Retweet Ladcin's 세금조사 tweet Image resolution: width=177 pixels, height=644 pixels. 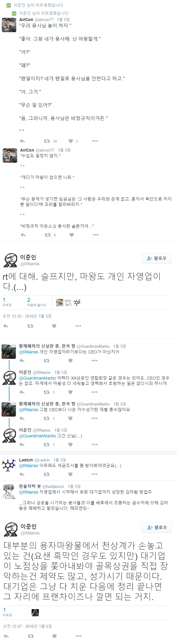click(46, 474)
